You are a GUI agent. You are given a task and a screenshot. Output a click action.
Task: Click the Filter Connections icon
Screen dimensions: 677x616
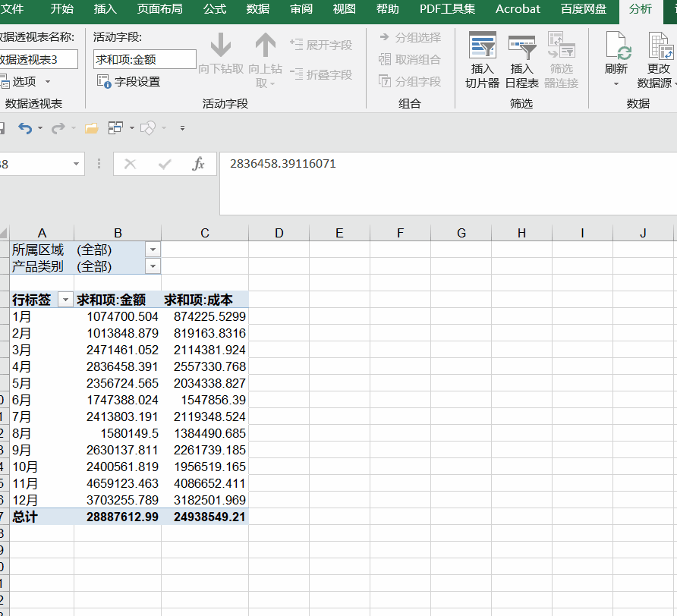[562, 45]
